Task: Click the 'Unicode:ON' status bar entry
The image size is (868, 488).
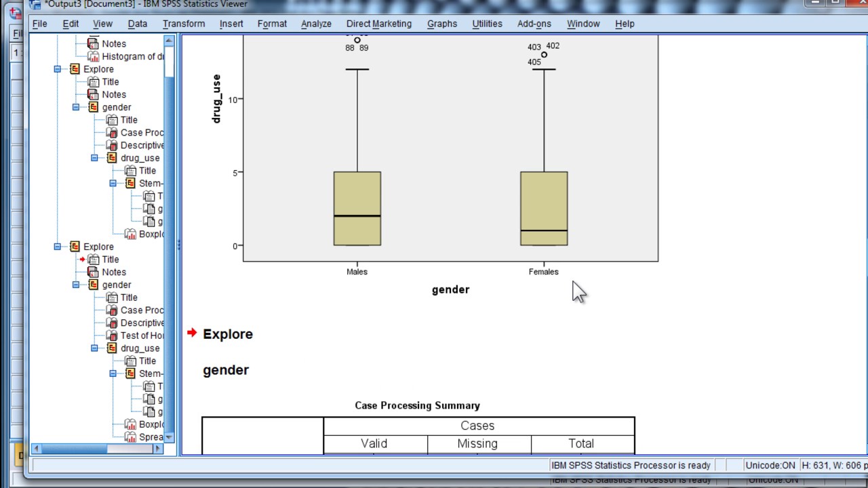Action: [x=770, y=465]
